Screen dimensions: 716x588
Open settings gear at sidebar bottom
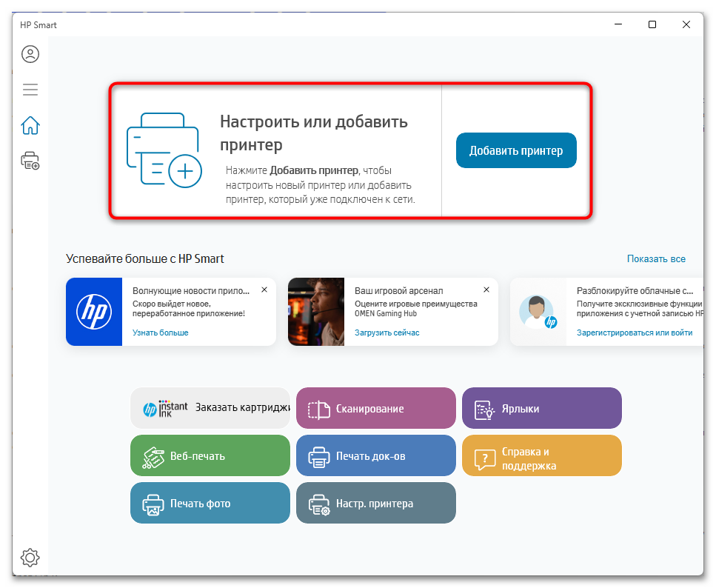coord(30,557)
